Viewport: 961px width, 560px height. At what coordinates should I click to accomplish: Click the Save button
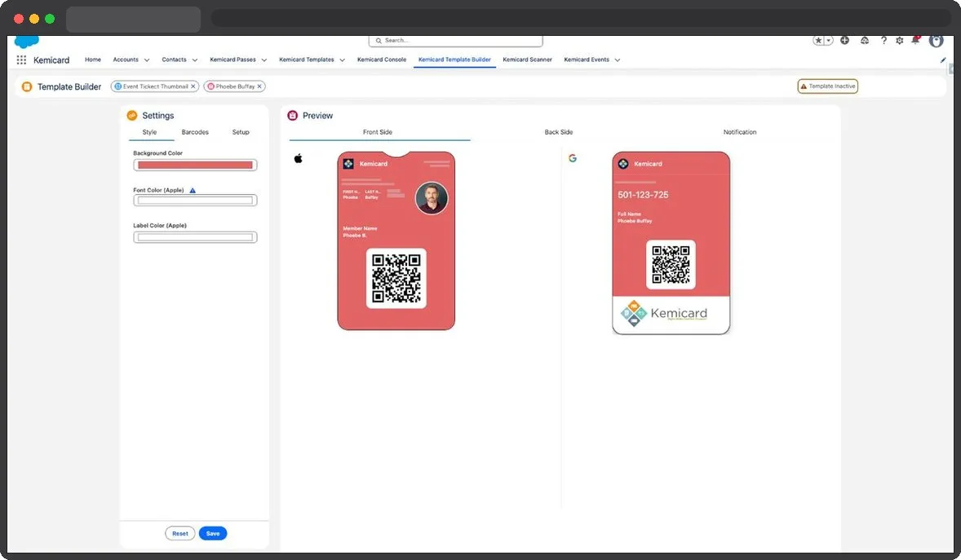point(213,534)
